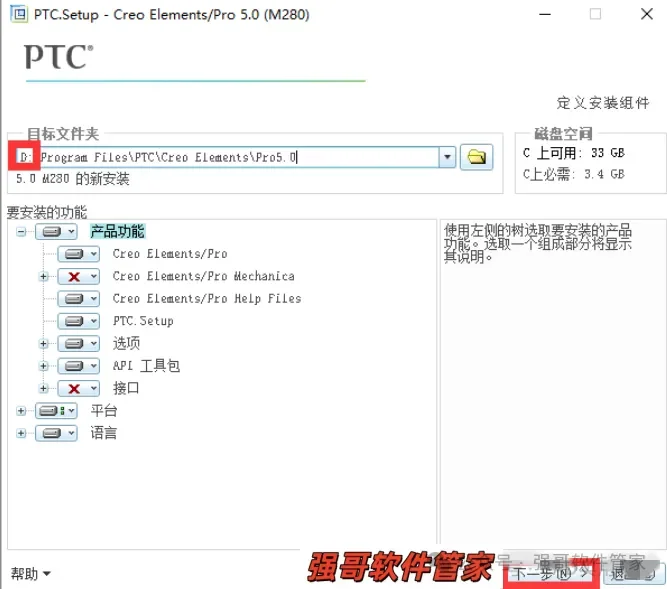Select API 工具包 tree item
The width and height of the screenshot is (667, 589).
coord(146,366)
